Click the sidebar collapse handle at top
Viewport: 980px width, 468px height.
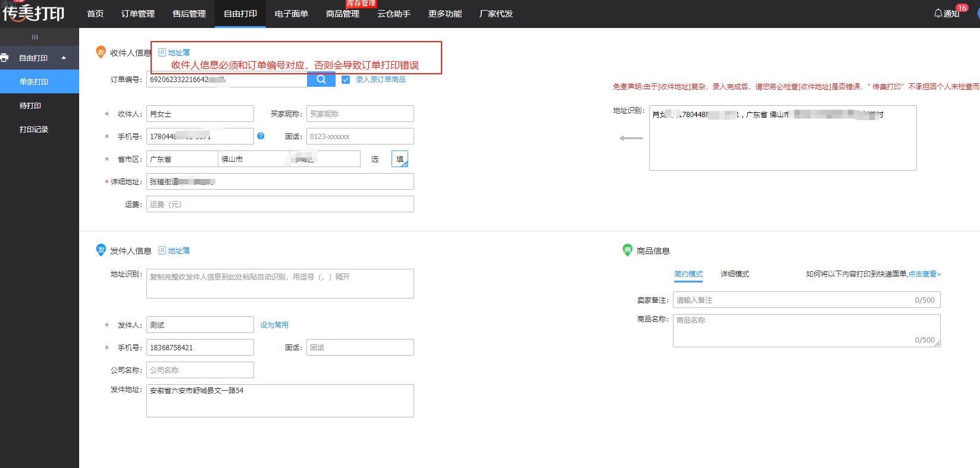(35, 37)
